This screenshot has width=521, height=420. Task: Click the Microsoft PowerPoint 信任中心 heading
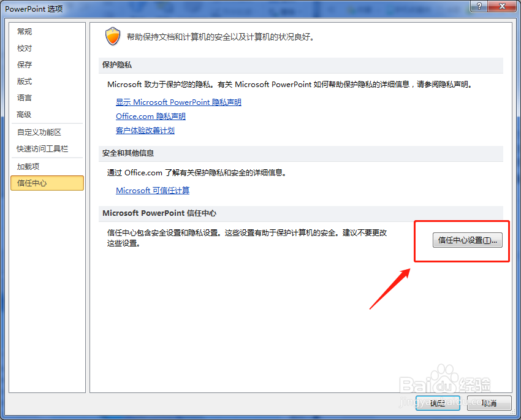[159, 213]
